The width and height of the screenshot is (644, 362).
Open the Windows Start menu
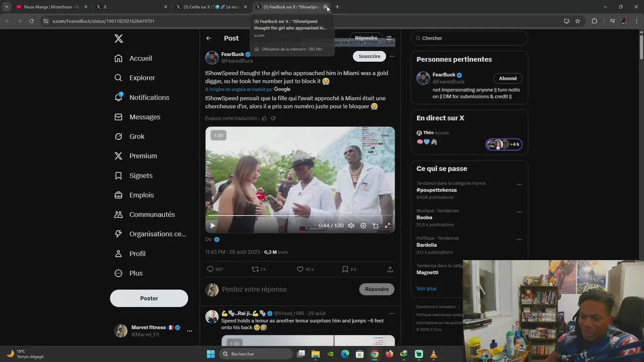(x=211, y=354)
